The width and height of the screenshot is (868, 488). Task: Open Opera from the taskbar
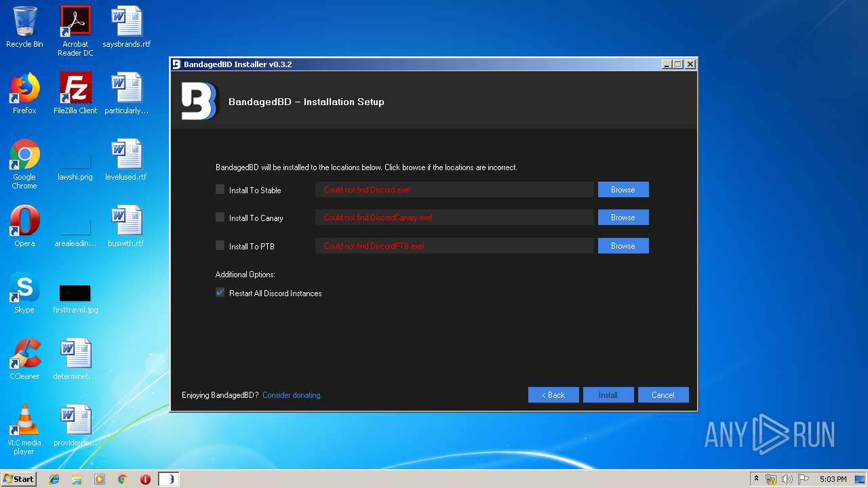(145, 479)
